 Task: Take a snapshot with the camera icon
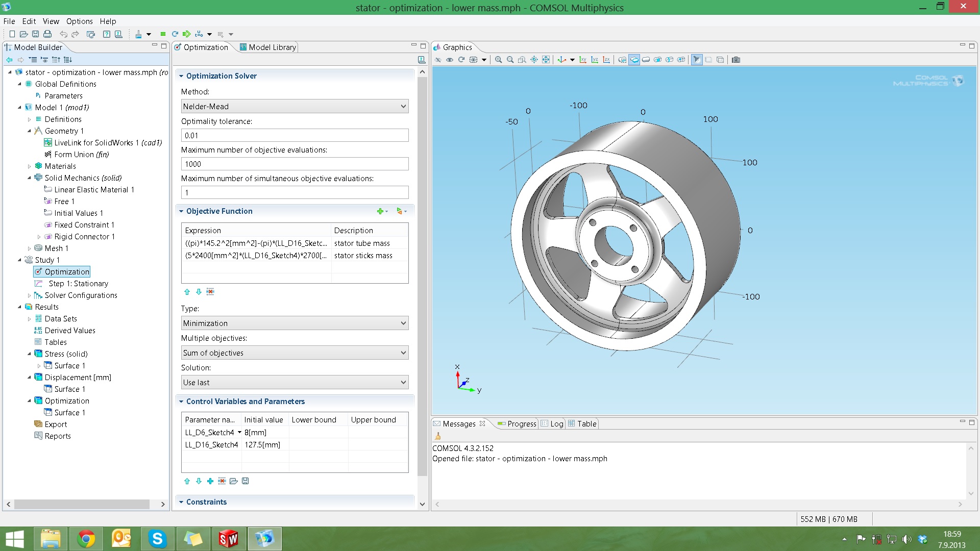pos(736,60)
